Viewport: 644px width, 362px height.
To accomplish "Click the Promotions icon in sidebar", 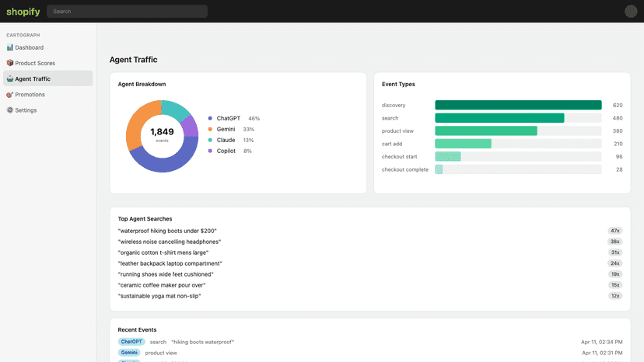I will (x=10, y=95).
